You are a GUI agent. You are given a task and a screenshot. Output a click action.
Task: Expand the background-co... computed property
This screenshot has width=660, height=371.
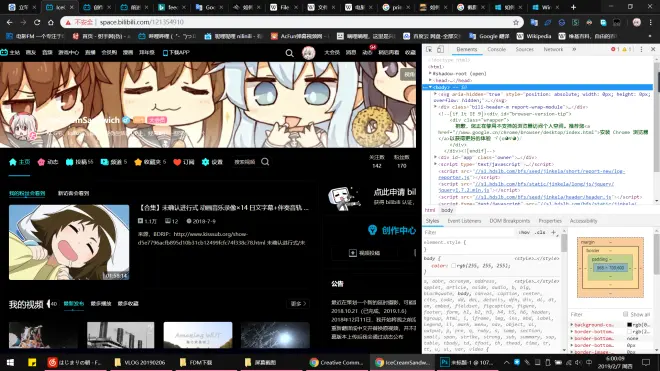572,325
